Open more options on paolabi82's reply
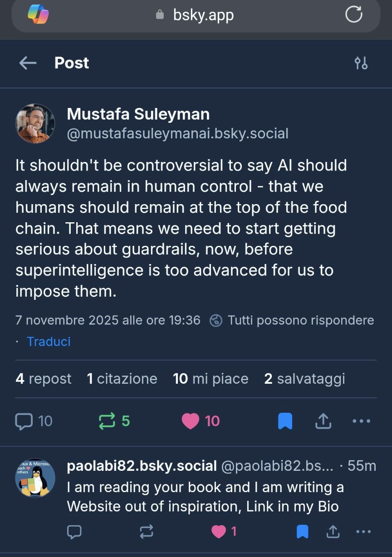 (363, 531)
